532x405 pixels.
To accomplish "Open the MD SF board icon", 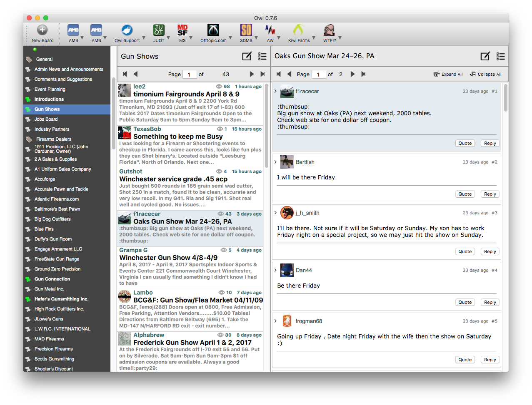I will (182, 30).
